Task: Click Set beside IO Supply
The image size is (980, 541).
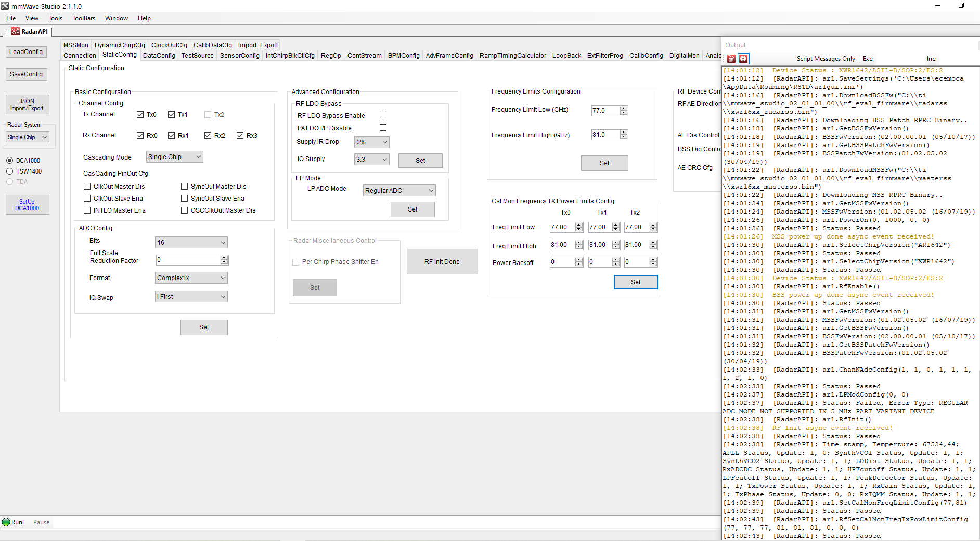Action: (x=420, y=160)
